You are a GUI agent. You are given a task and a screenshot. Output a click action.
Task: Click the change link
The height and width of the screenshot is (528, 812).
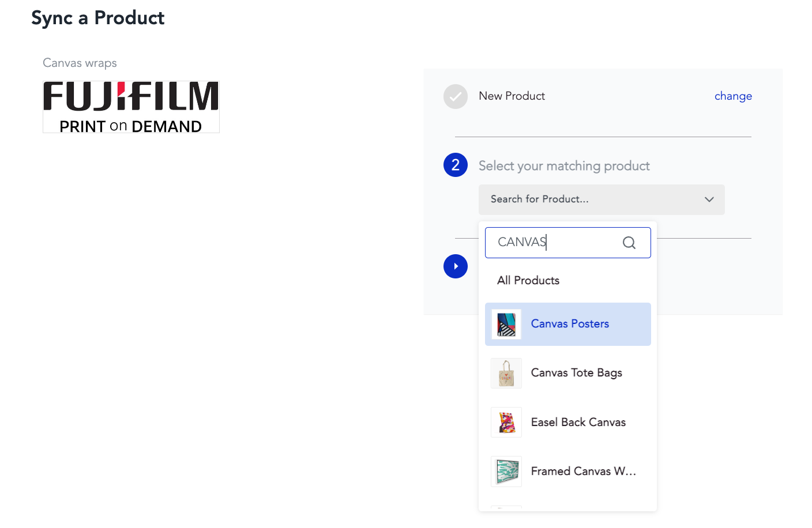click(733, 96)
